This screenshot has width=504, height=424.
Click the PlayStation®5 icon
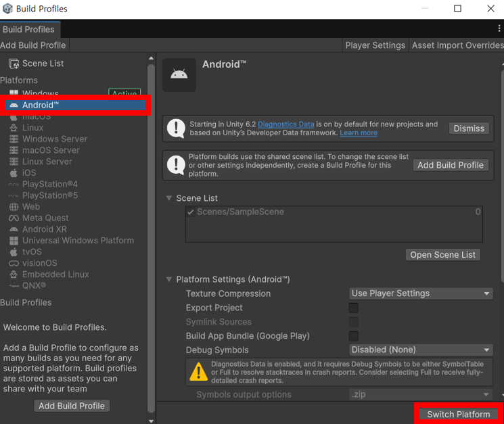click(x=14, y=195)
